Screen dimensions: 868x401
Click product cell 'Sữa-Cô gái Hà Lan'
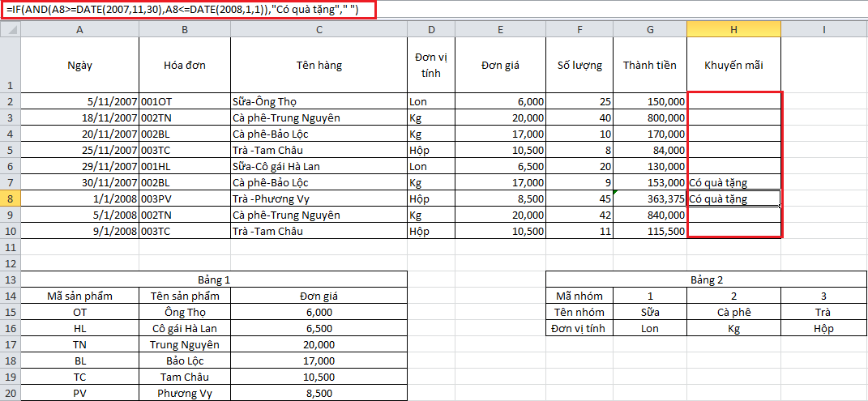pyautogui.click(x=319, y=166)
